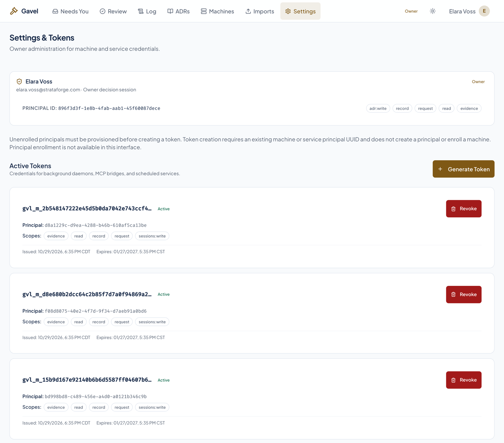This screenshot has height=443, width=504.
Task: Click the Log scroll icon
Action: coord(141,11)
